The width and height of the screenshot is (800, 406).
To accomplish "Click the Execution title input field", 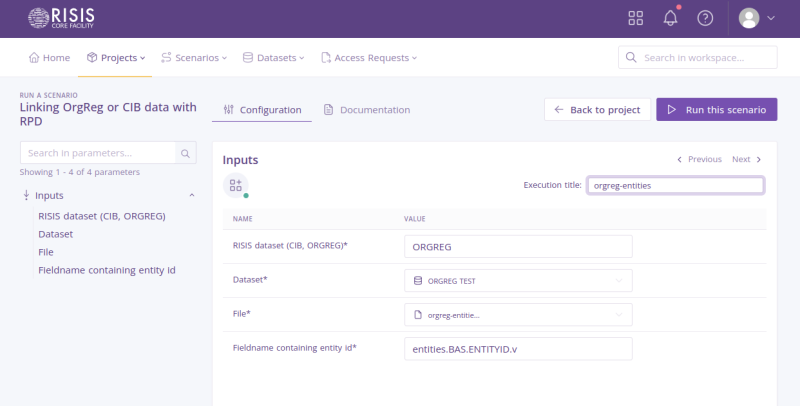I will tap(675, 185).
